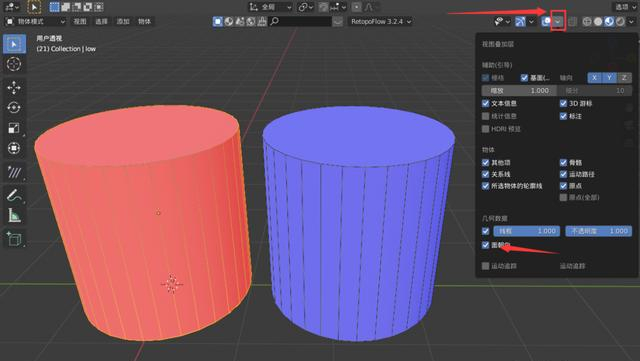Open the overlays dropdown arrow
Screen dimensions: 640x361
[x=558, y=21]
